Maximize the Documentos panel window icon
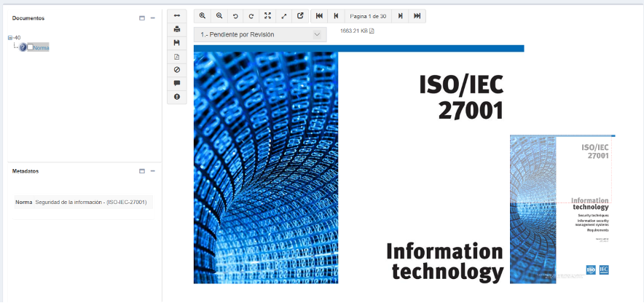Viewport: 644px width, 303px height. [x=142, y=18]
